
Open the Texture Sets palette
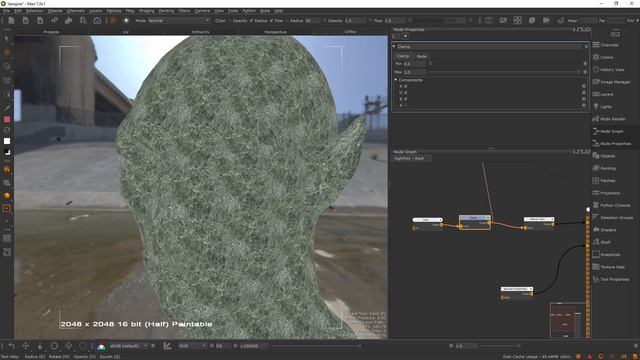click(609, 267)
